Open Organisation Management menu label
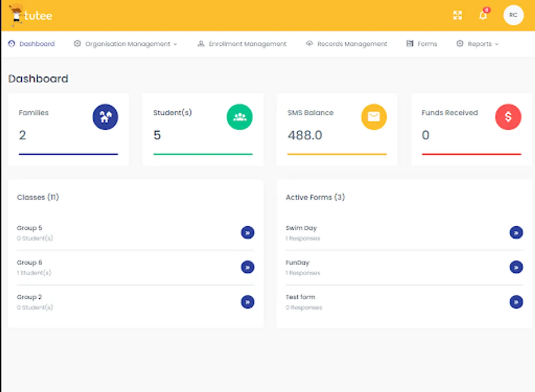Viewport: 535px width, 392px height. click(128, 44)
